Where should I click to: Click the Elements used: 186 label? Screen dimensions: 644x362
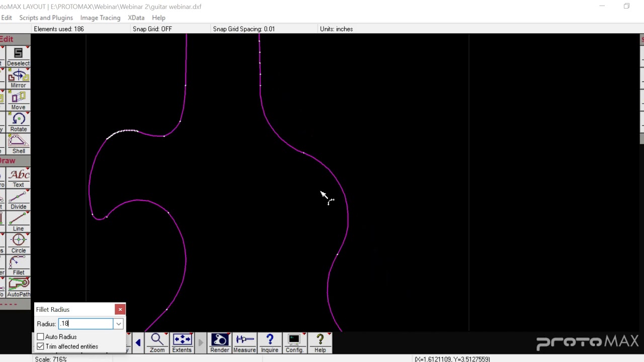click(59, 29)
